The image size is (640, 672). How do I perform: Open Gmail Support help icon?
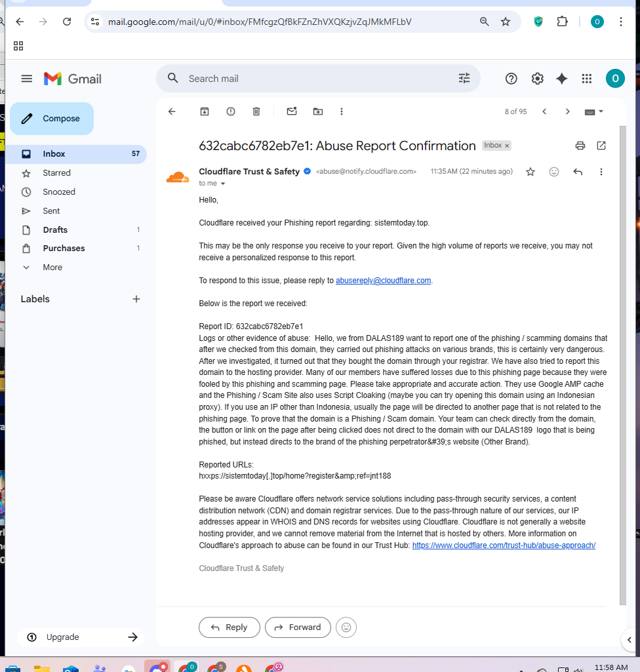pos(511,79)
